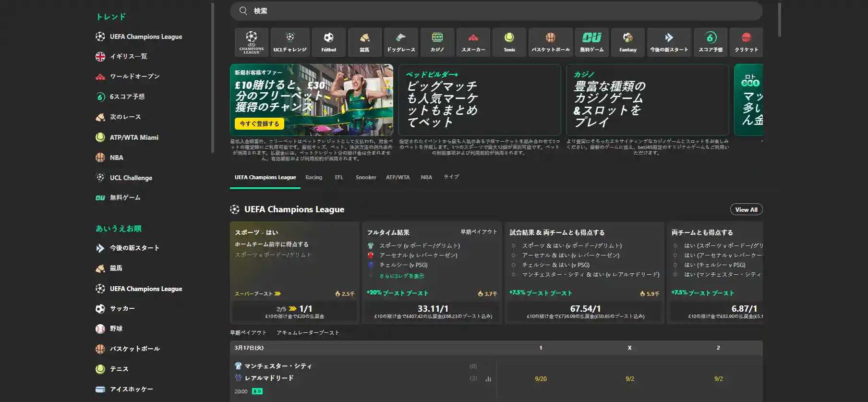868x402 pixels.
Task: Click the sidebar vertical scrollbar
Action: click(212, 77)
